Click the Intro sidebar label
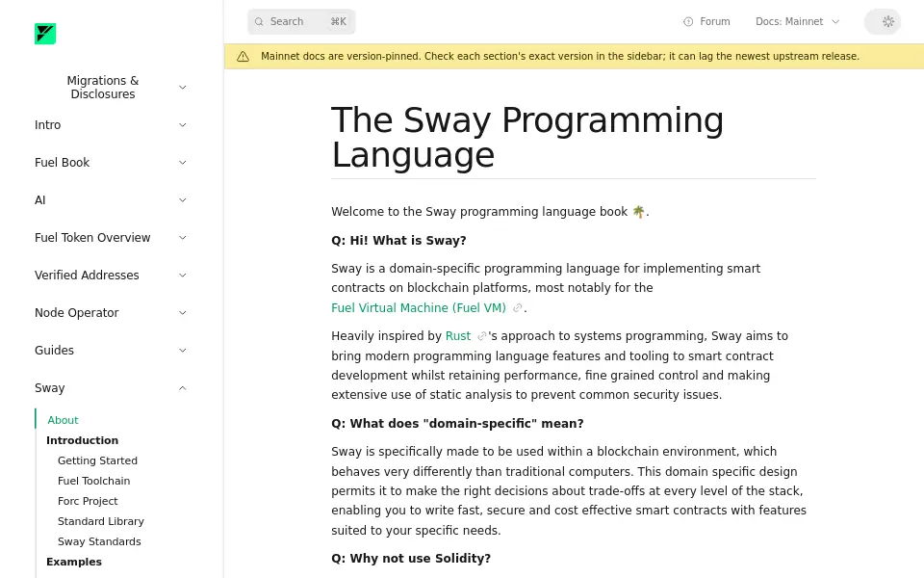This screenshot has width=924, height=578. pyautogui.click(x=47, y=125)
